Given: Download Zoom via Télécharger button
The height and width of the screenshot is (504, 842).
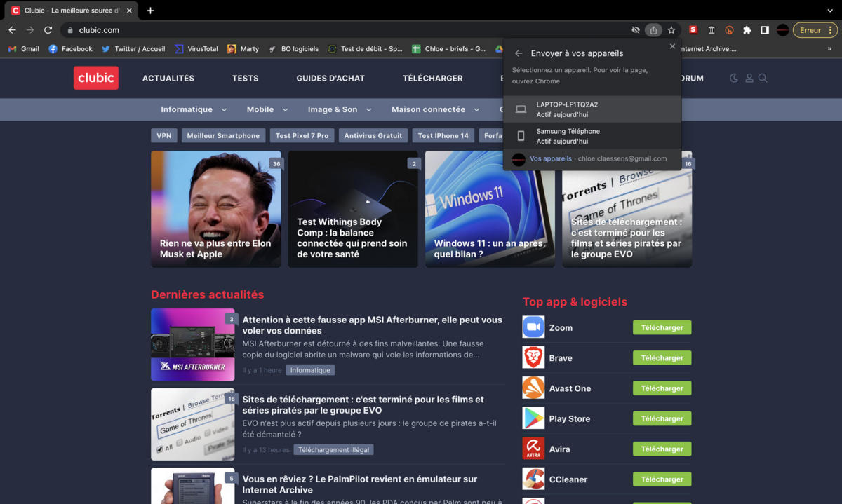Looking at the screenshot, I should (x=662, y=327).
